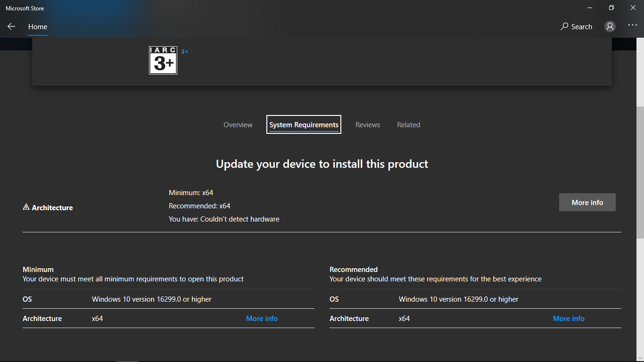Go to the Related tab
The image size is (644, 362).
pos(408,125)
